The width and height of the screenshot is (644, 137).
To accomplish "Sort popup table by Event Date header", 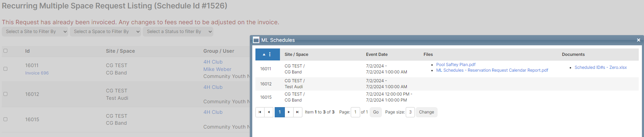I will tap(377, 54).
